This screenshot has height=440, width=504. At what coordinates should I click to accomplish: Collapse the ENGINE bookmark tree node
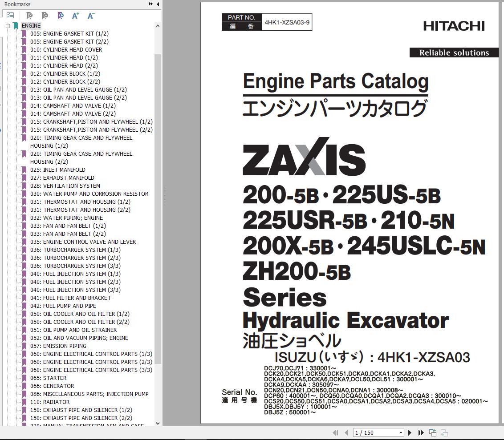coord(8,26)
